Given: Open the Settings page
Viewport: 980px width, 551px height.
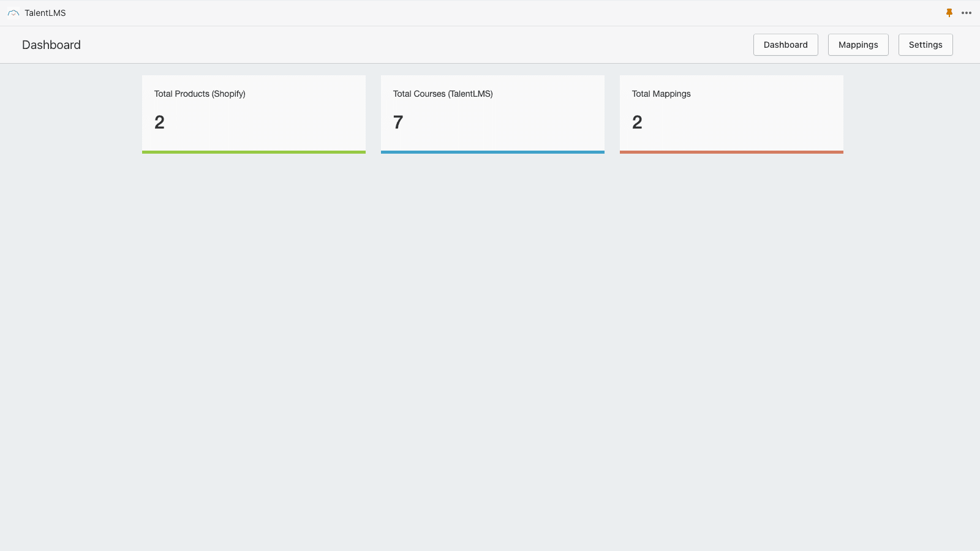Looking at the screenshot, I should (x=925, y=45).
